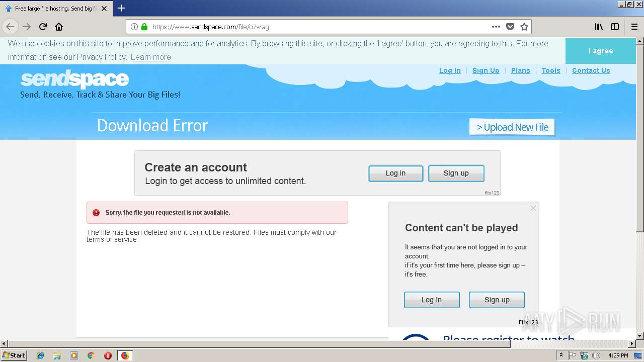Reload the current page
644x362 pixels.
click(x=43, y=27)
